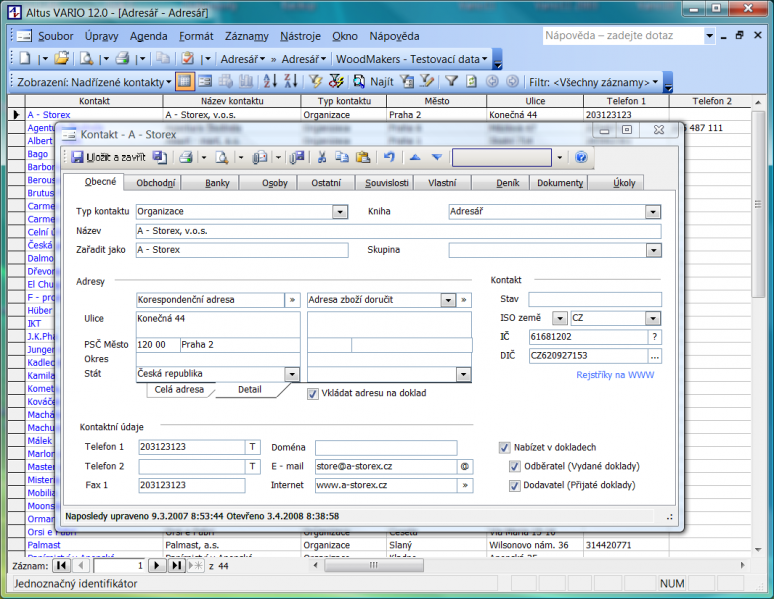774x599 pixels.
Task: Switch to form view icon
Action: click(x=205, y=81)
